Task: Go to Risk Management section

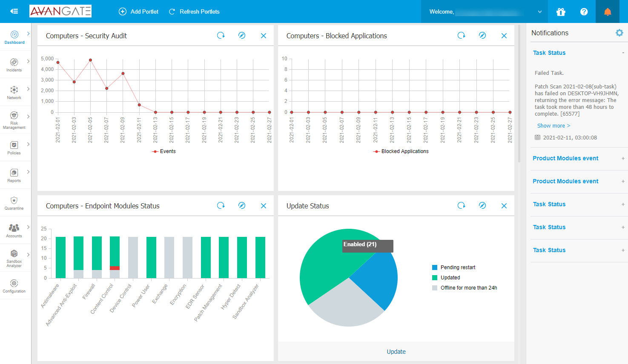Action: (14, 120)
